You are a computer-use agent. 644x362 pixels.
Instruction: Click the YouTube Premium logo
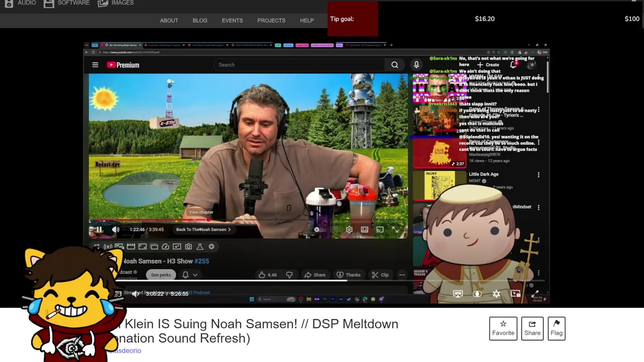(123, 65)
